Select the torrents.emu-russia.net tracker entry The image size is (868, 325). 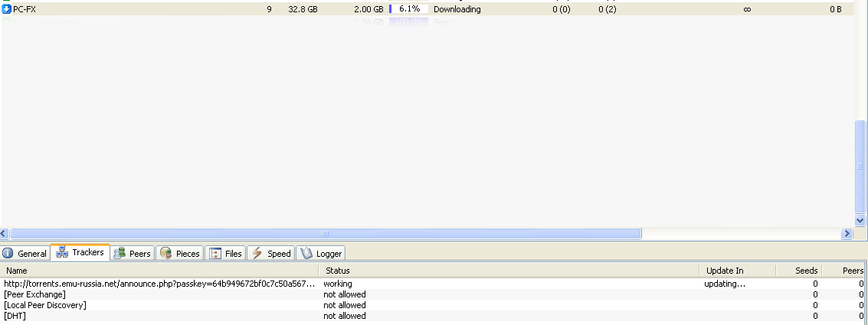(159, 284)
